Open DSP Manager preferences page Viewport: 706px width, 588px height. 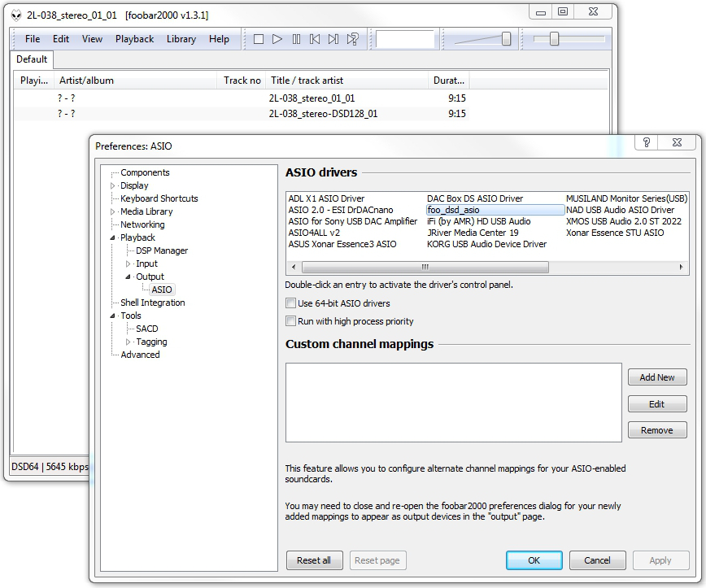click(x=162, y=250)
